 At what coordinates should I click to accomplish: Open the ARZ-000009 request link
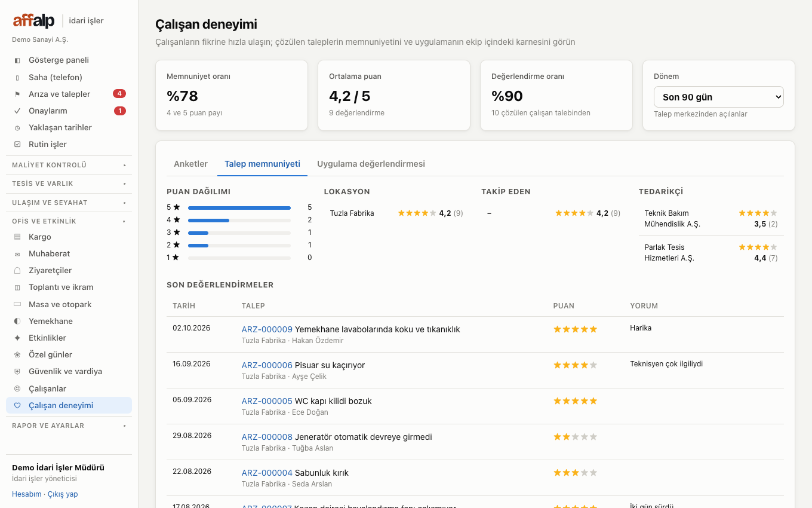[x=267, y=329]
